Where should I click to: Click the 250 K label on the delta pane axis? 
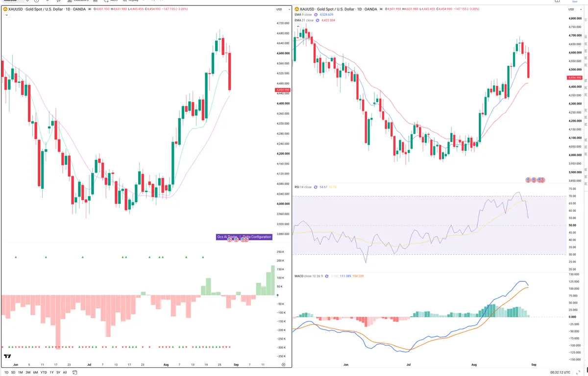[281, 252]
